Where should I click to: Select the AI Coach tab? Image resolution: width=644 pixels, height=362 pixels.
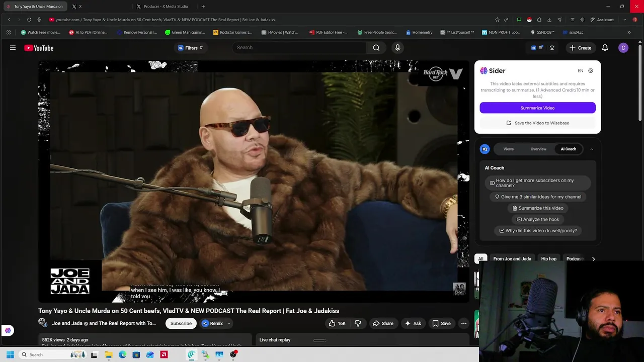569,149
